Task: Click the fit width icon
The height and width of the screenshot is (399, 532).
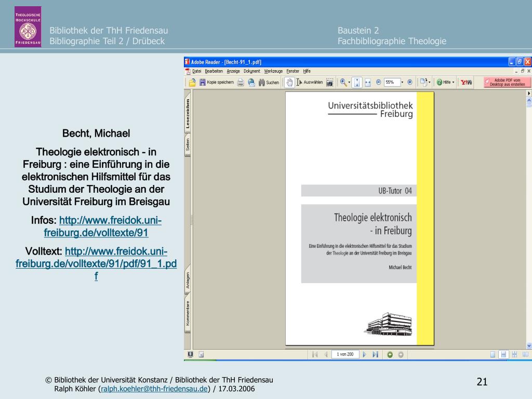Action: click(x=368, y=83)
